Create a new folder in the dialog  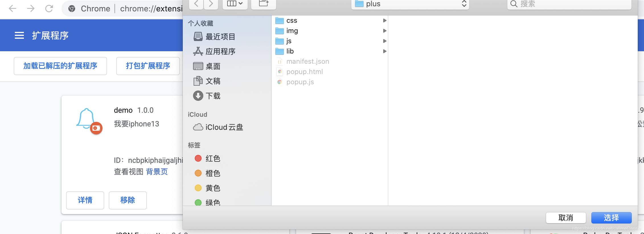(x=264, y=4)
